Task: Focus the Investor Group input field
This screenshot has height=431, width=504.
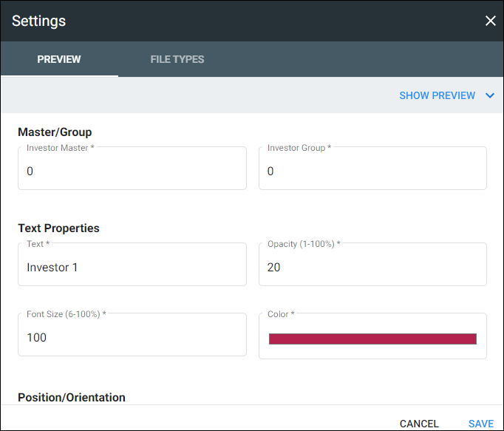Action: point(372,172)
